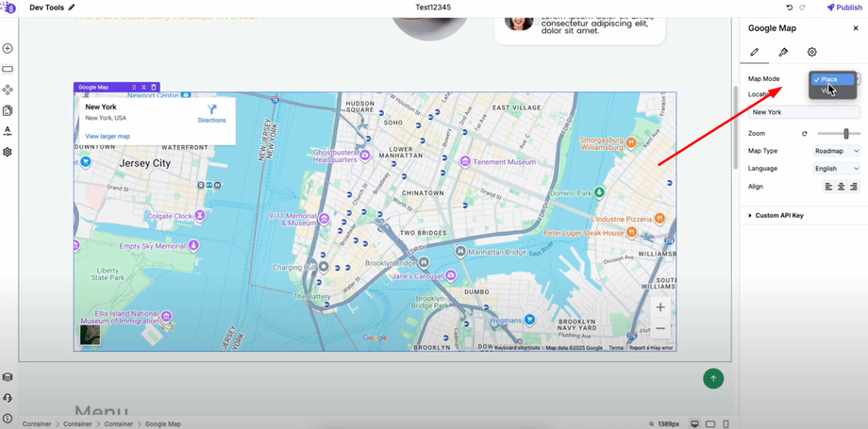Switch to desktop preview device
Image resolution: width=868 pixels, height=429 pixels.
(695, 424)
